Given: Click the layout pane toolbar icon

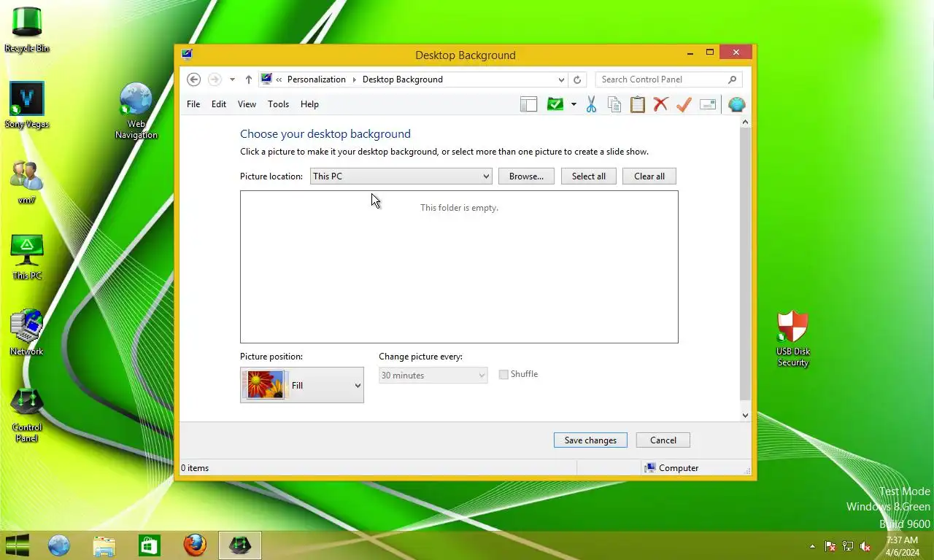Looking at the screenshot, I should (528, 104).
